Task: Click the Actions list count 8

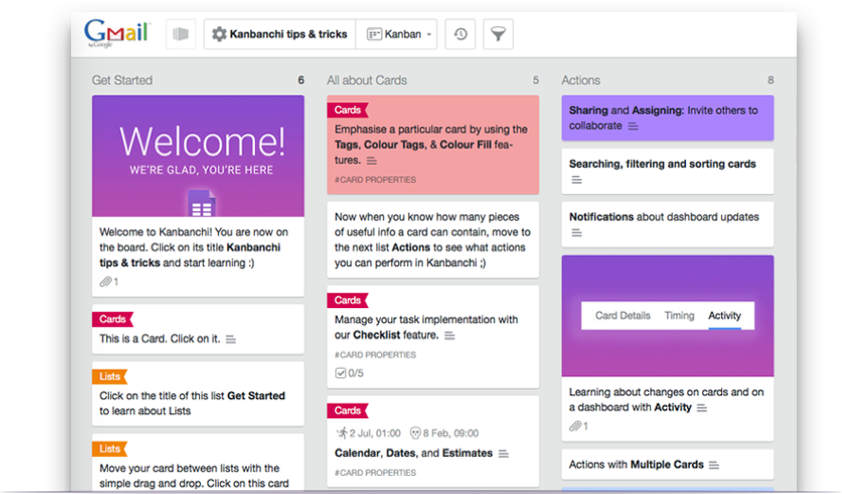Action: pyautogui.click(x=771, y=80)
